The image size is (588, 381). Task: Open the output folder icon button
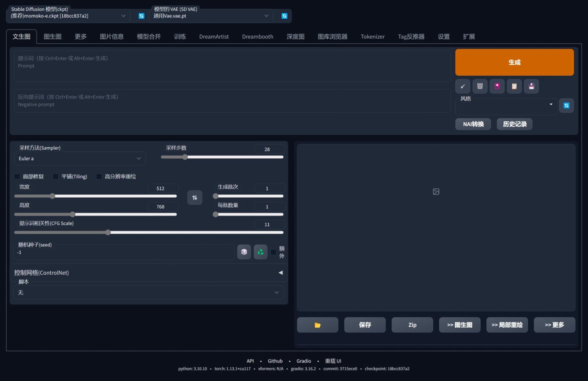[x=317, y=325]
